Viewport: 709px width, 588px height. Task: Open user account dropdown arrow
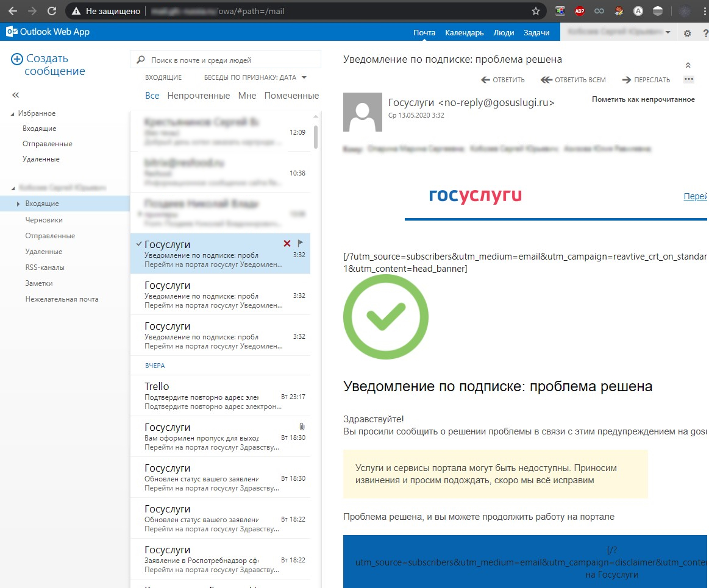[x=668, y=32]
